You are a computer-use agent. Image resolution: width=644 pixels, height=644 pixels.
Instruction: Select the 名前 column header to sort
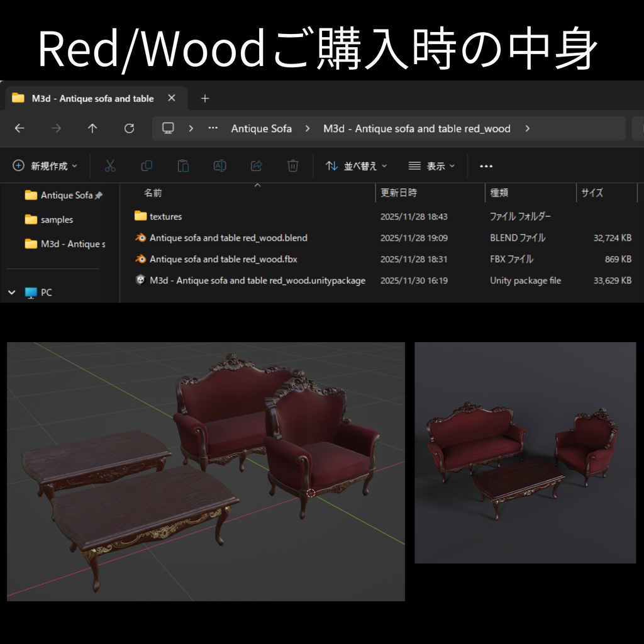[x=154, y=193]
